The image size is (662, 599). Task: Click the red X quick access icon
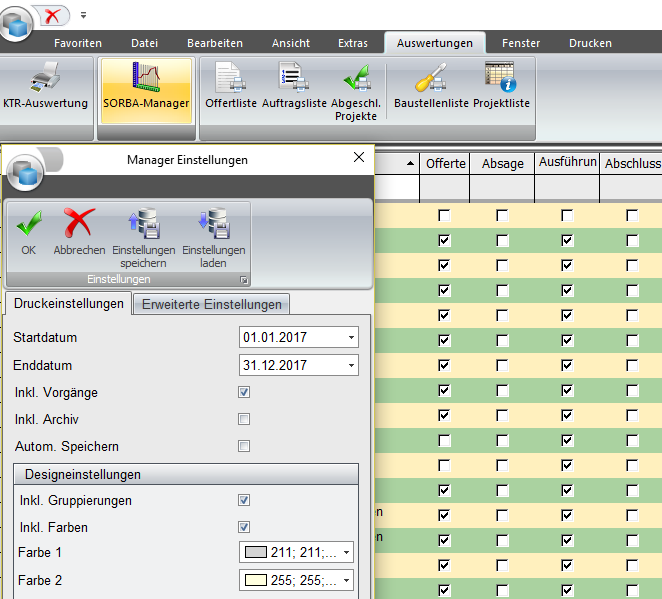52,16
